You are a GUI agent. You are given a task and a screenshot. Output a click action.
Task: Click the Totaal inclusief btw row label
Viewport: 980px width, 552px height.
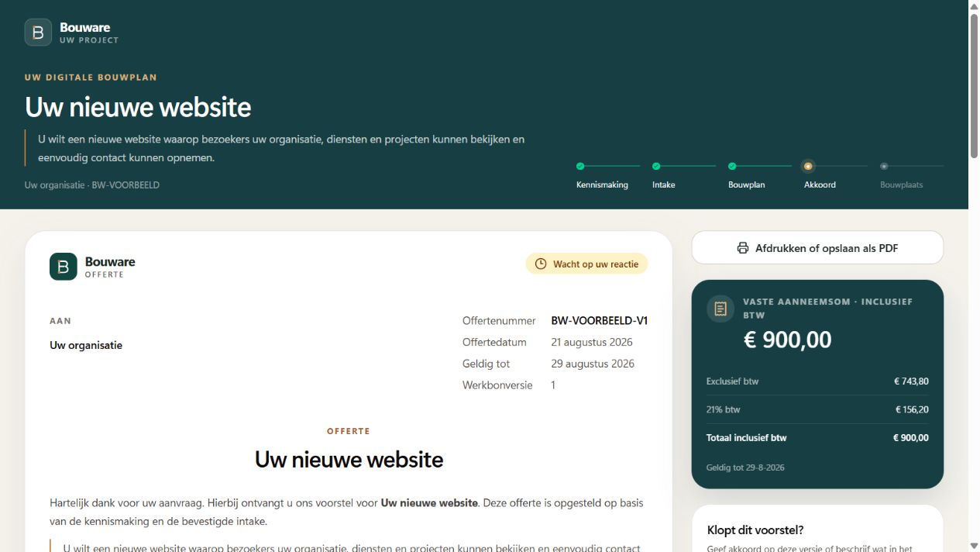[x=746, y=438]
